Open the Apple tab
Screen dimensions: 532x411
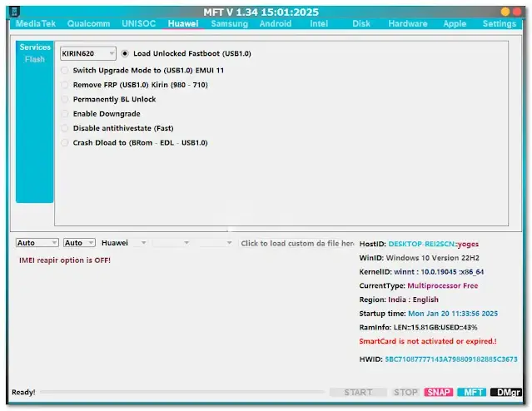(x=455, y=23)
